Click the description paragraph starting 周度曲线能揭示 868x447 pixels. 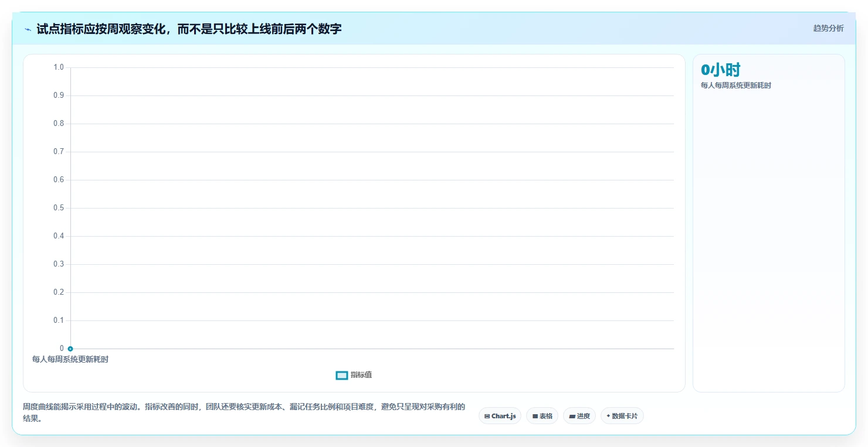pyautogui.click(x=244, y=412)
